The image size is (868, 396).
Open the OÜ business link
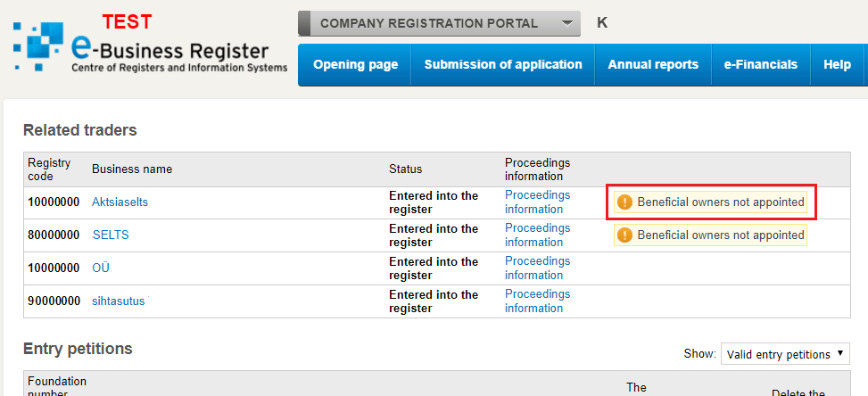(101, 268)
